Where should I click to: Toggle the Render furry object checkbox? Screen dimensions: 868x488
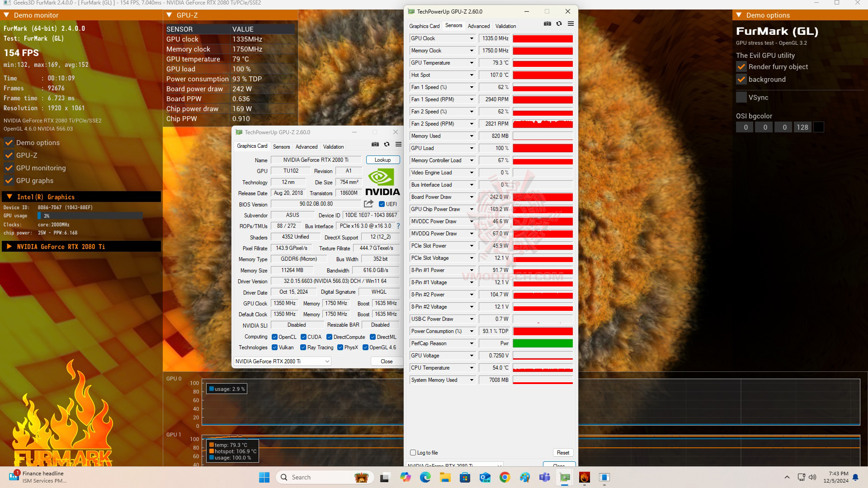coord(741,66)
